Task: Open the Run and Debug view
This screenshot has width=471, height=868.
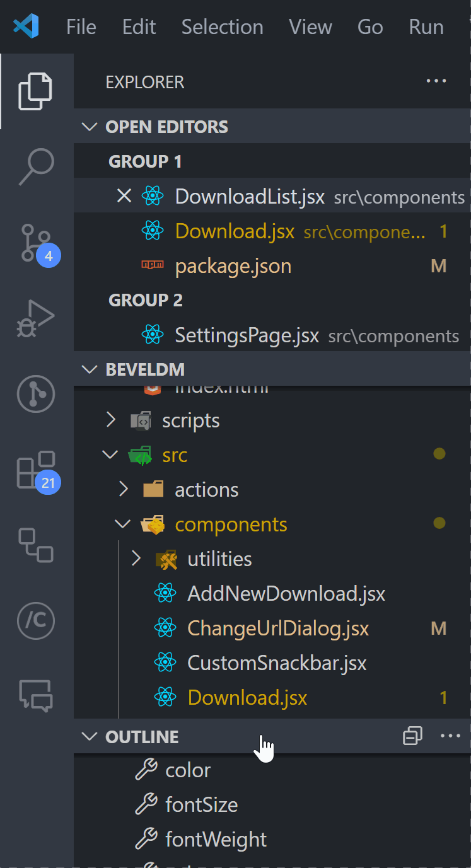Action: click(x=36, y=318)
